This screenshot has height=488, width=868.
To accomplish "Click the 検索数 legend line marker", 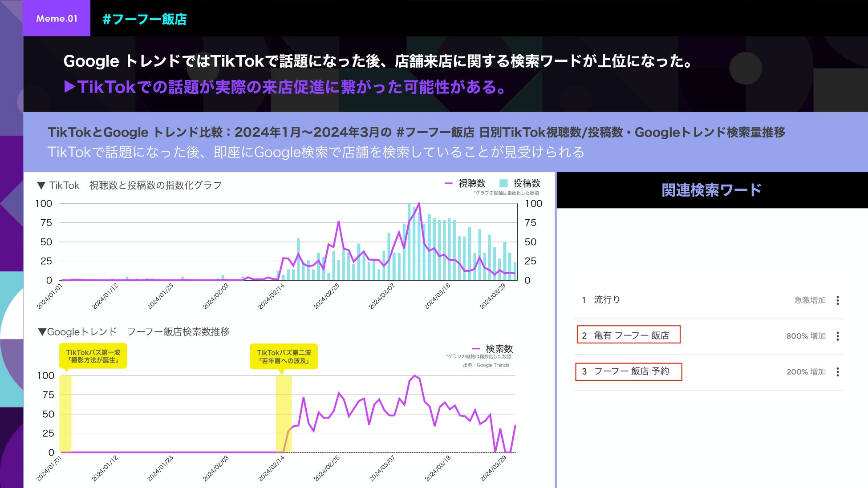I will (x=476, y=349).
